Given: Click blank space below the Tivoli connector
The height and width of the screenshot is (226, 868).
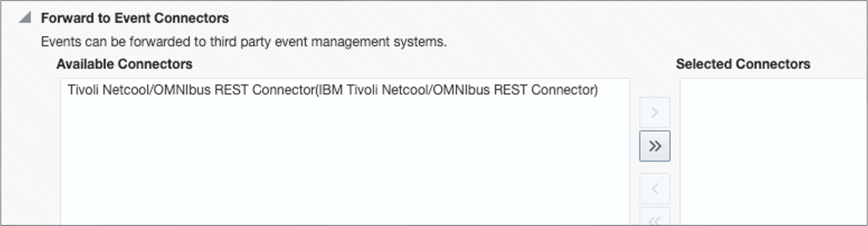Looking at the screenshot, I should pyautogui.click(x=345, y=161).
